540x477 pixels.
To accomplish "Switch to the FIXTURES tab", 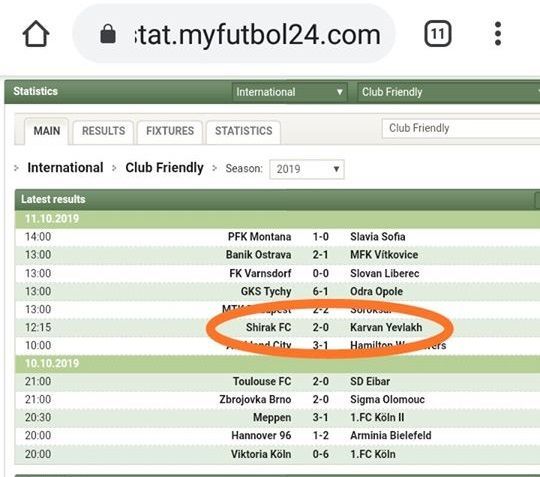I will (170, 131).
